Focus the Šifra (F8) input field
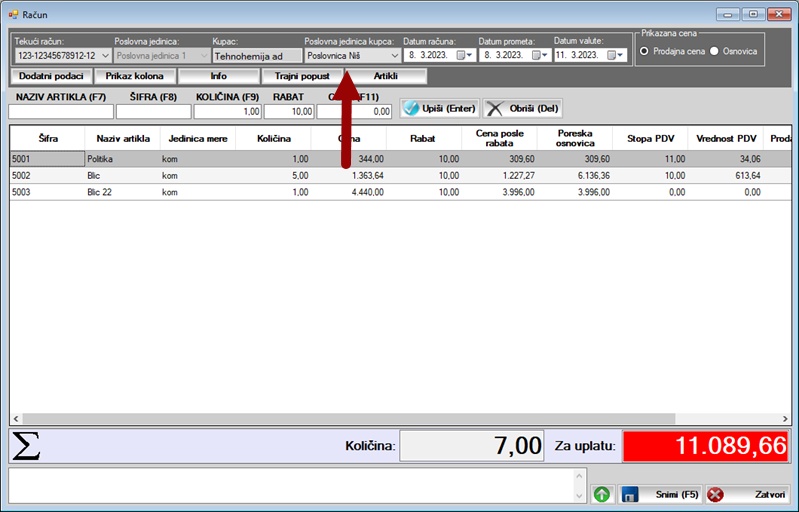Viewport: 799px width, 512px height. tap(153, 112)
